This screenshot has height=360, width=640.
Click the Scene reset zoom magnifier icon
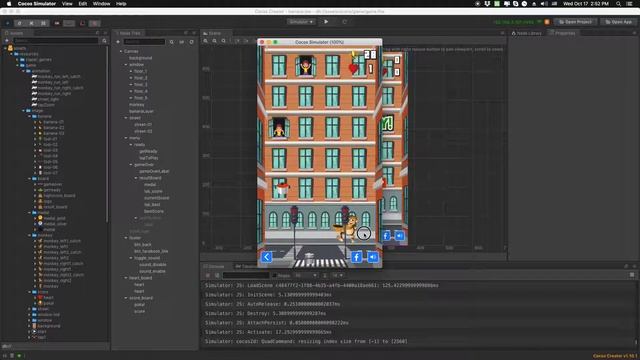tap(224, 41)
